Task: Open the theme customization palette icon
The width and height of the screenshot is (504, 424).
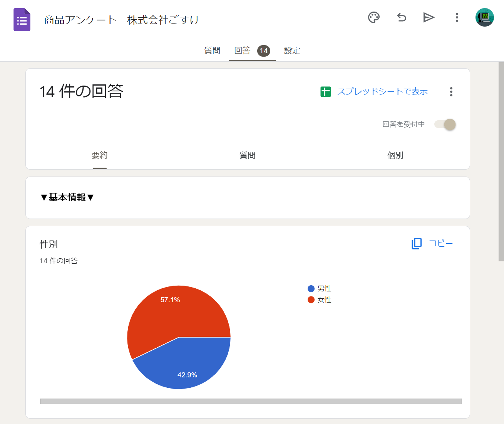Action: click(x=373, y=17)
